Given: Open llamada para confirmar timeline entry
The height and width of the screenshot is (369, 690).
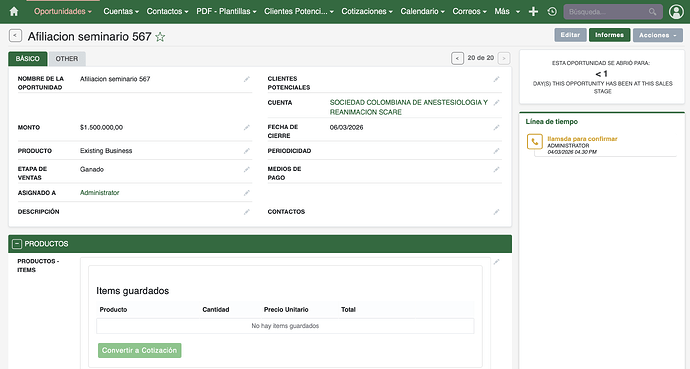Looking at the screenshot, I should coord(582,139).
